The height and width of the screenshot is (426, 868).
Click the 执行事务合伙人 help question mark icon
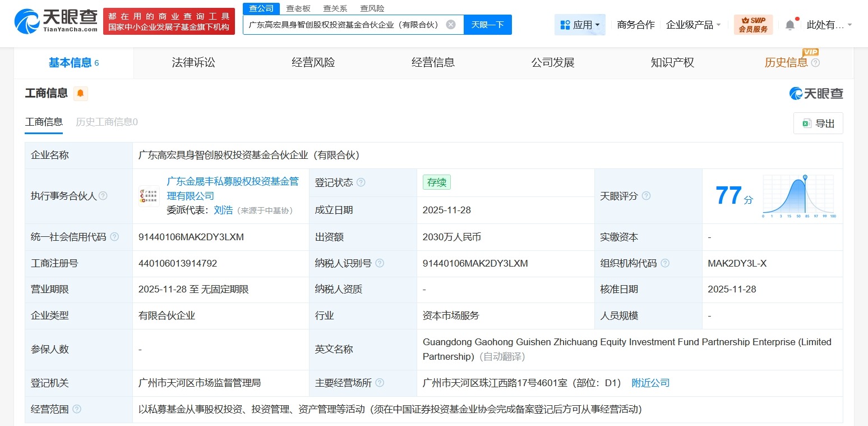(x=103, y=196)
